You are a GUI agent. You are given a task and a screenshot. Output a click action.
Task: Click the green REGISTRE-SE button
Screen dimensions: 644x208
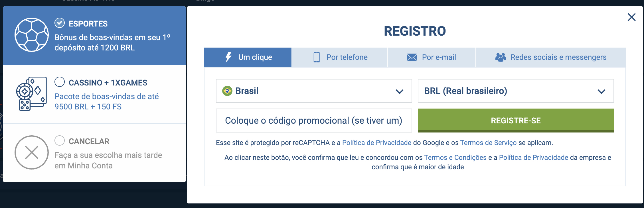[516, 121]
